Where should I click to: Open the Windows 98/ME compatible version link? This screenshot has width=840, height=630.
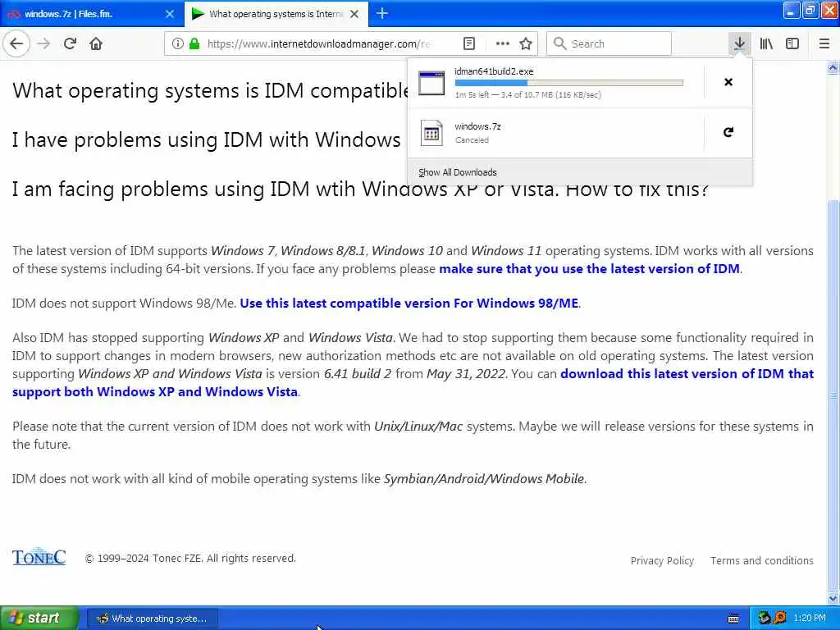coord(409,304)
